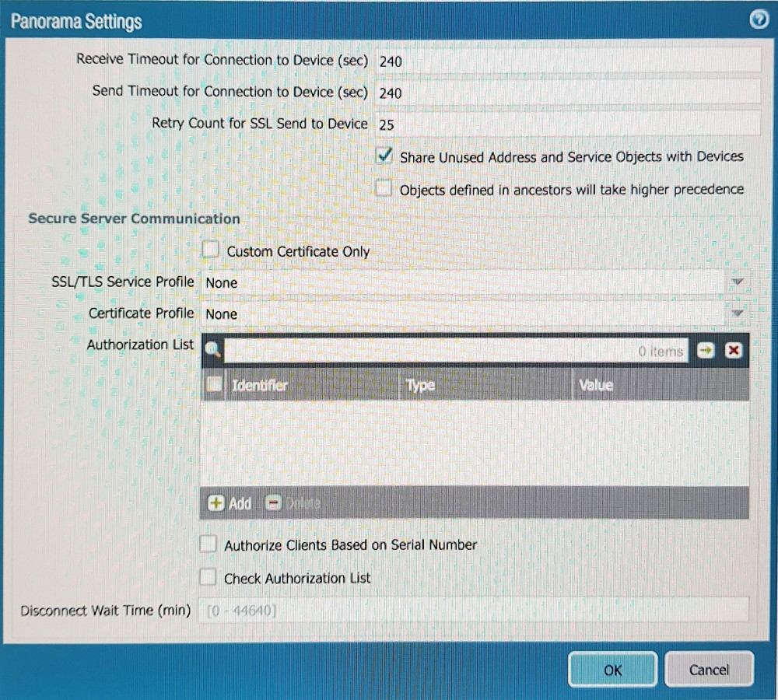Focus the Disconnect Wait Time field
778x700 pixels.
pyautogui.click(x=473, y=611)
